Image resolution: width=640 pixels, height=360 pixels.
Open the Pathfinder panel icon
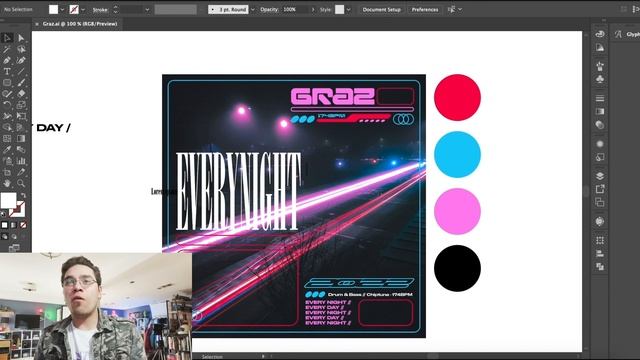pos(600,267)
